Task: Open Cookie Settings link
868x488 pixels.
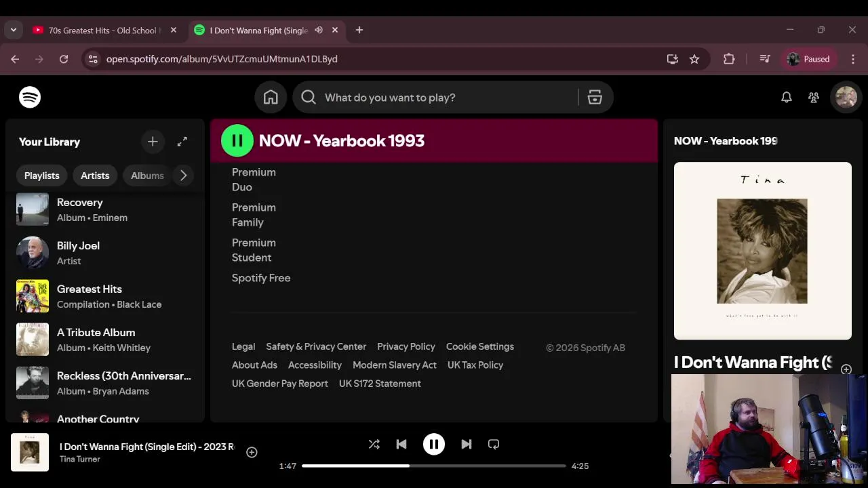Action: [480, 346]
